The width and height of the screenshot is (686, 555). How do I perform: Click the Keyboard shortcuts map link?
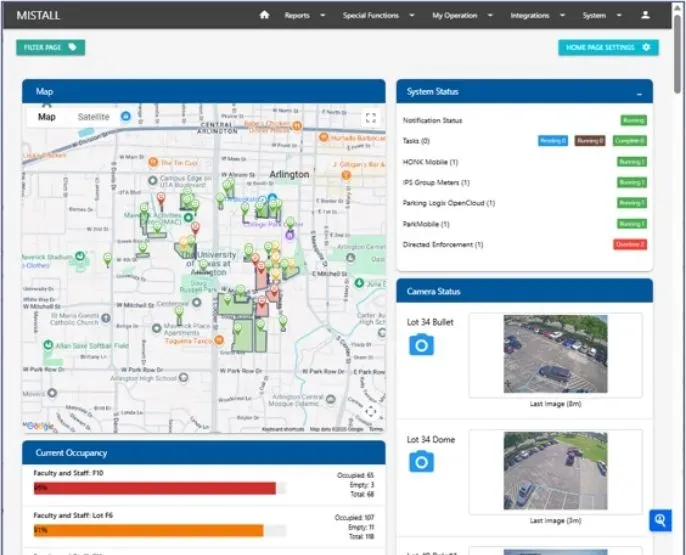(x=283, y=429)
